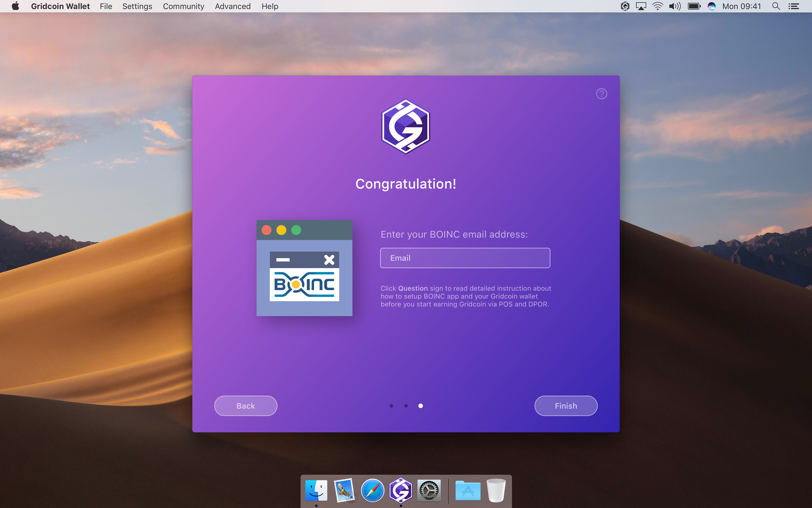Open the Applications folder in Dock
812x508 pixels.
coord(468,490)
